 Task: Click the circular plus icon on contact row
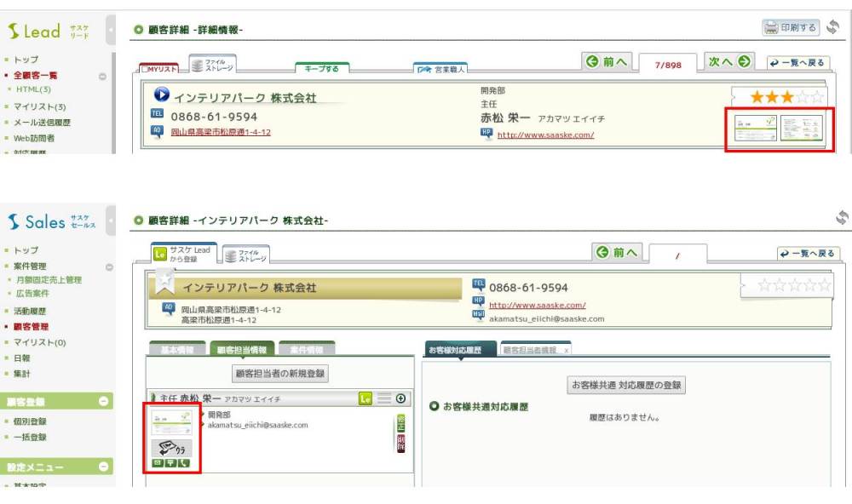point(400,398)
